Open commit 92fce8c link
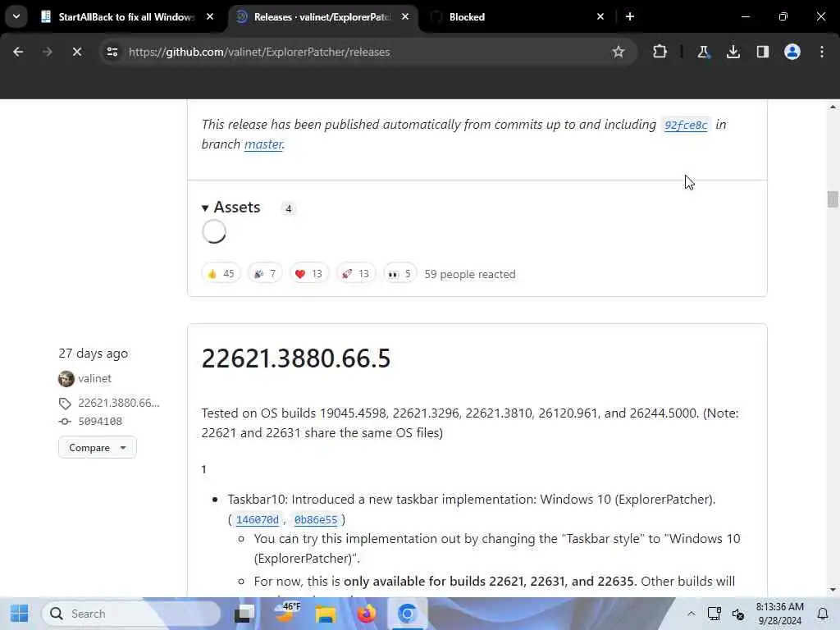840x630 pixels. tap(686, 125)
